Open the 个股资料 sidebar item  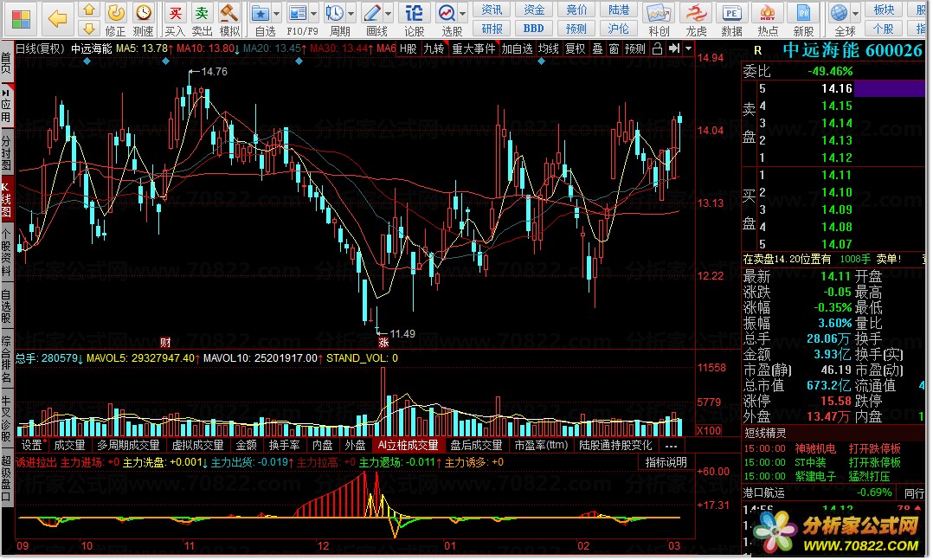[x=7, y=252]
